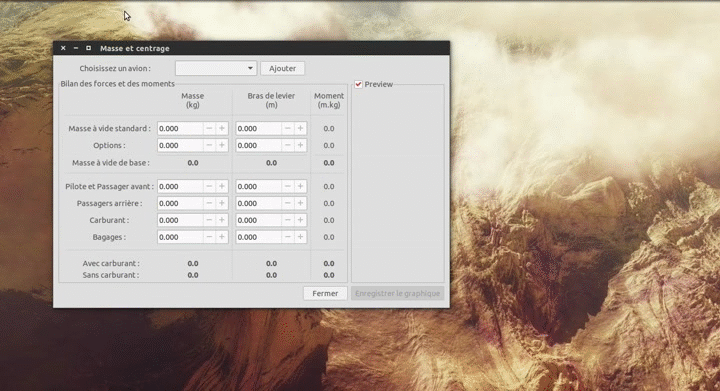Open the airplane selection dropdown

pyautogui.click(x=216, y=68)
